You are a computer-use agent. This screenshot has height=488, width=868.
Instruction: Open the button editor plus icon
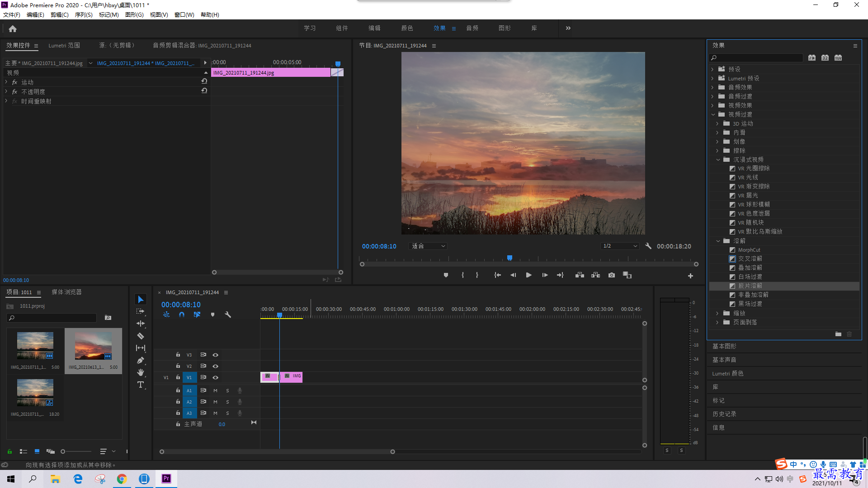click(690, 276)
